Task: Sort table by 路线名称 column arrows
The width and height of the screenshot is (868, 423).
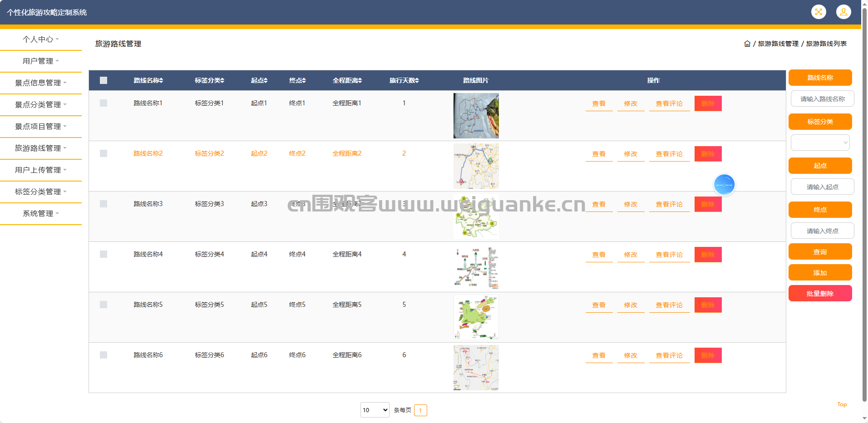Action: (x=161, y=81)
